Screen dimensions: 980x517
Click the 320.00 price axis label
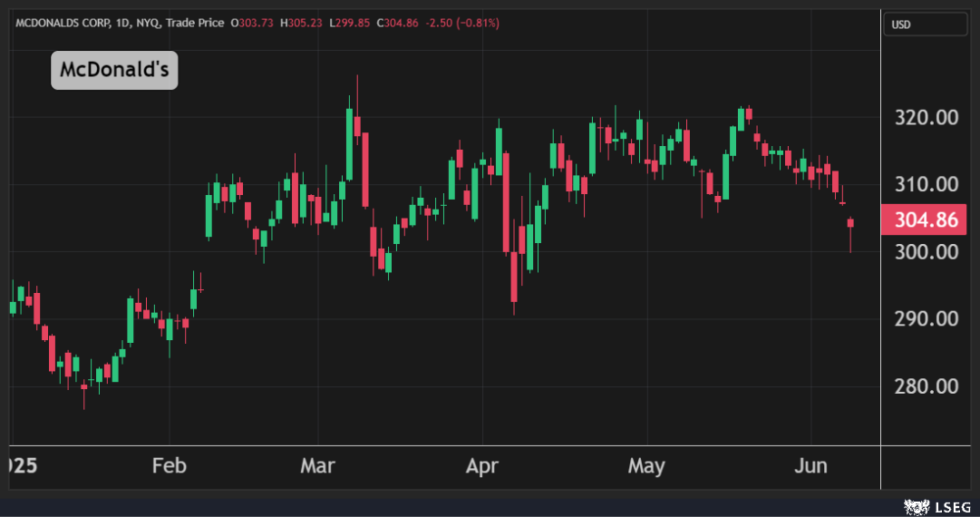click(925, 117)
